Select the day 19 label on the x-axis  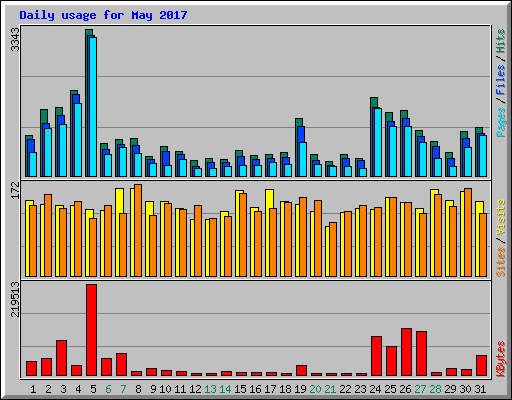pyautogui.click(x=300, y=389)
